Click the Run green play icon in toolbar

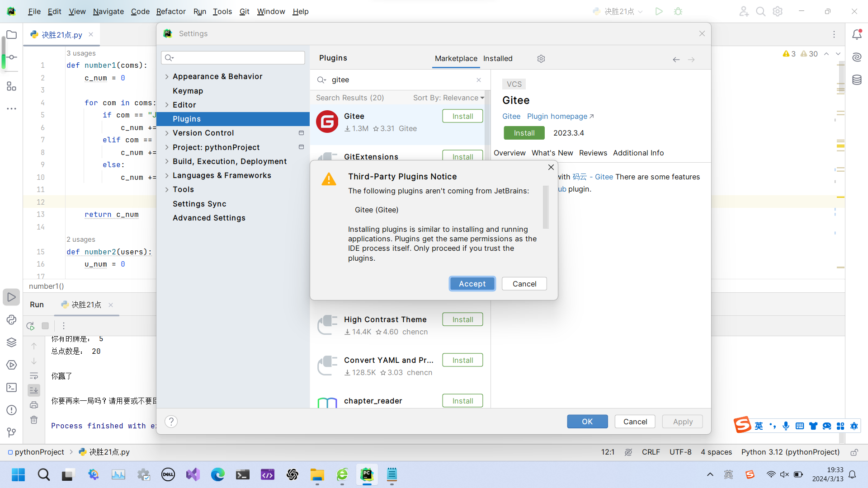pos(659,11)
